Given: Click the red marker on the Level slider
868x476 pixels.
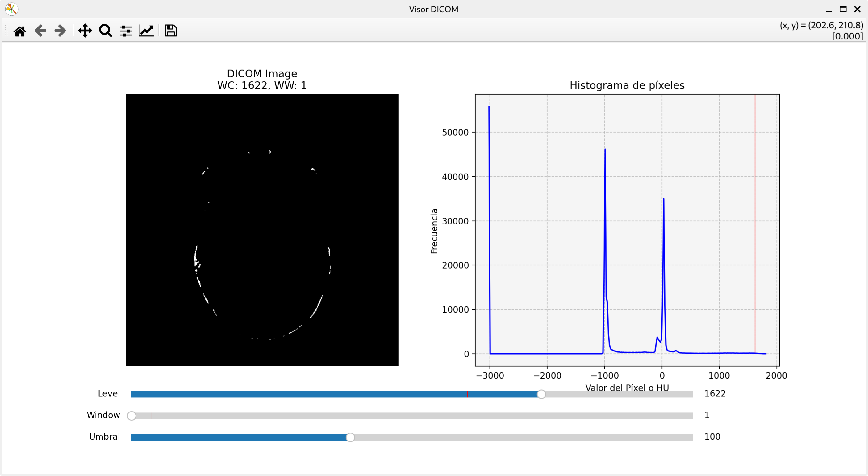Looking at the screenshot, I should [468, 394].
